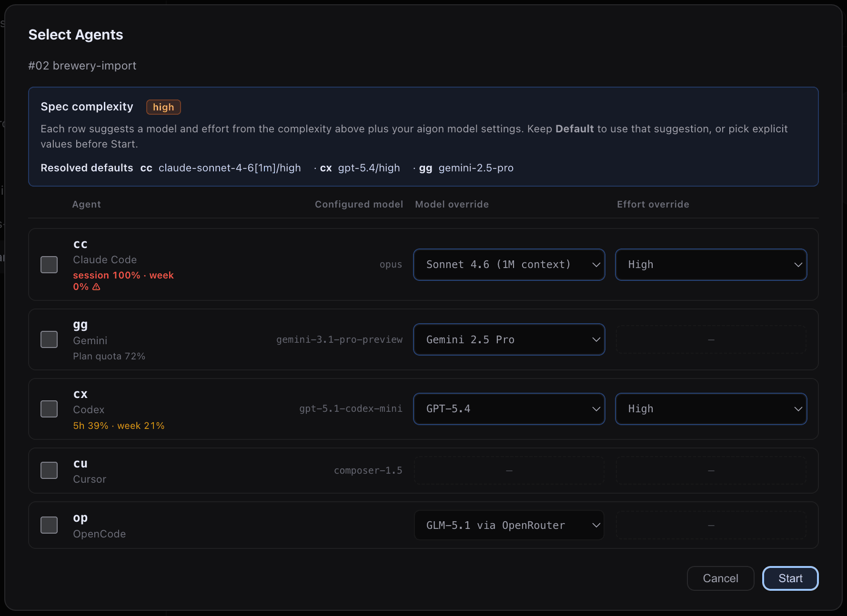Viewport: 847px width, 616px height.
Task: Click the orange high complexity badge
Action: (163, 107)
